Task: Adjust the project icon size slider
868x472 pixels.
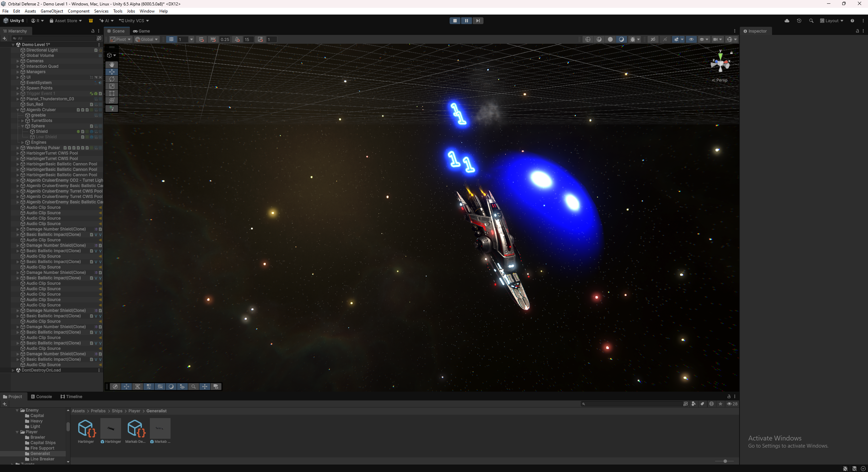Action: tap(725, 461)
